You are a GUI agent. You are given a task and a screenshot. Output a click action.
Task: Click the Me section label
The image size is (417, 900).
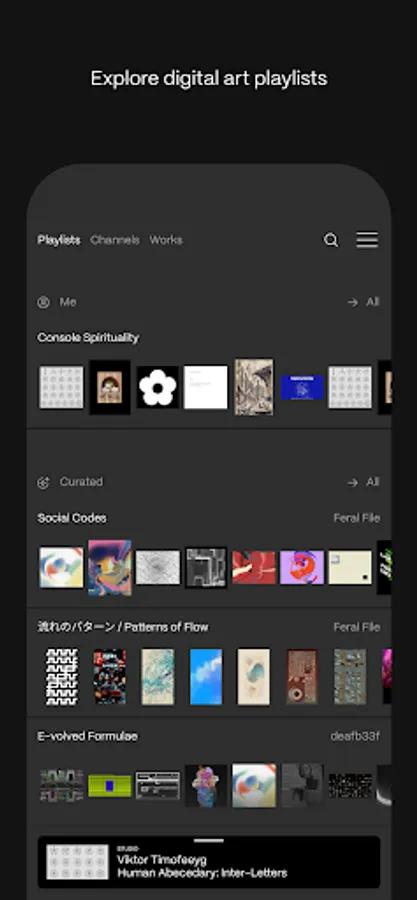point(68,302)
